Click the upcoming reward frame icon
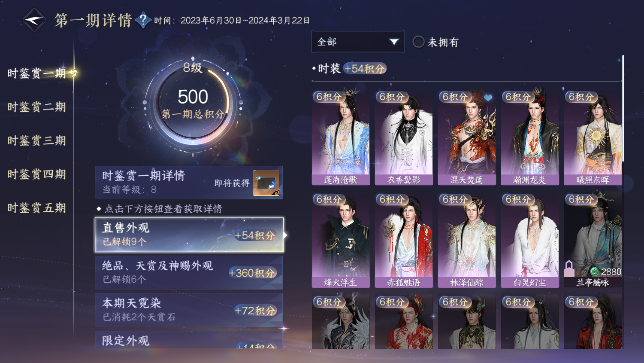 click(x=266, y=183)
